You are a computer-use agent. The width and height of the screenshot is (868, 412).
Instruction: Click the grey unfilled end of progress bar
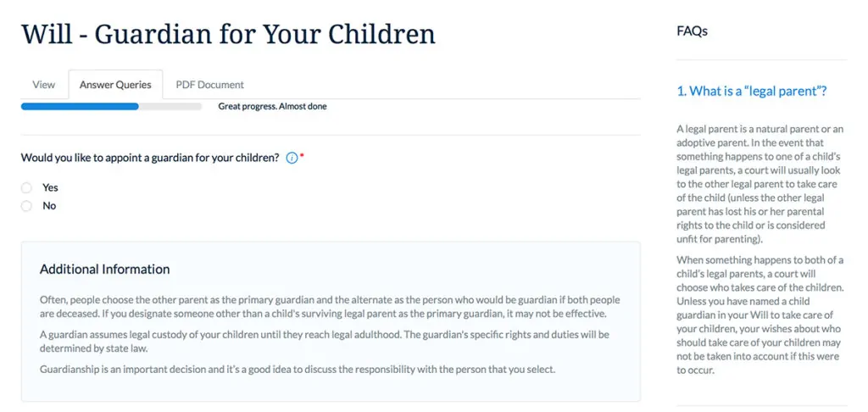(170, 106)
